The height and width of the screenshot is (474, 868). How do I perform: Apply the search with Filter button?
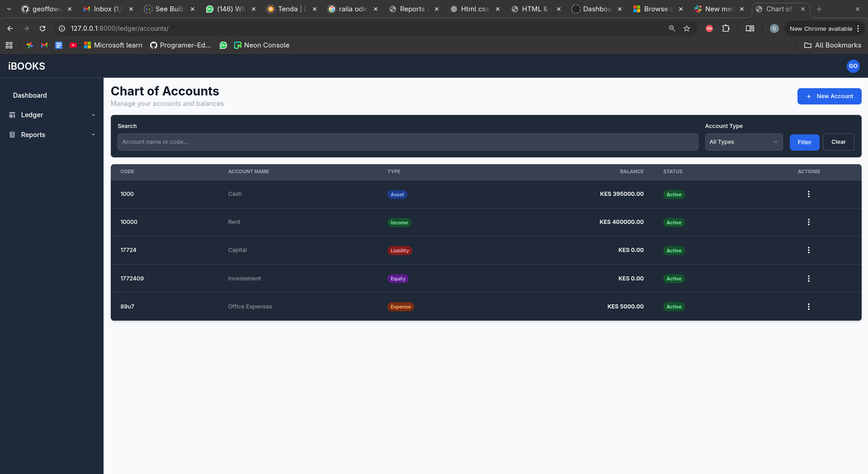point(804,142)
